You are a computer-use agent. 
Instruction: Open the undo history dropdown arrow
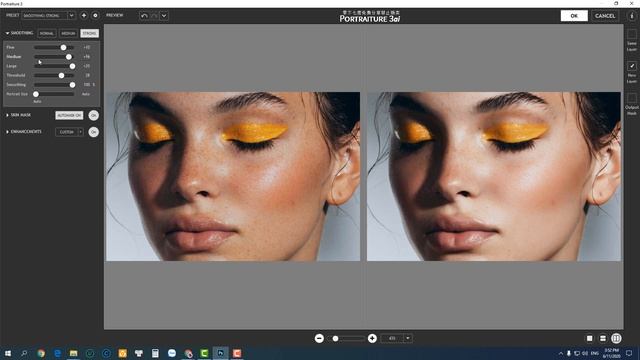click(x=164, y=16)
